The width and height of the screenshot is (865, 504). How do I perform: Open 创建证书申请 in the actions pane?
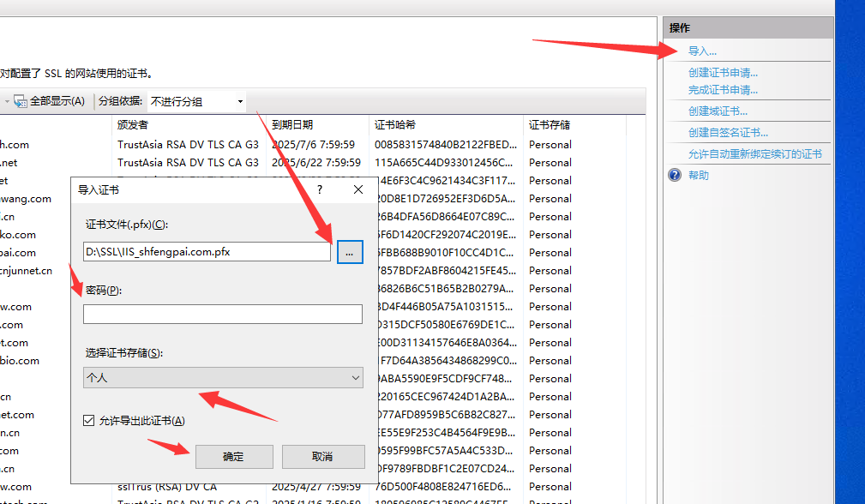pyautogui.click(x=723, y=73)
